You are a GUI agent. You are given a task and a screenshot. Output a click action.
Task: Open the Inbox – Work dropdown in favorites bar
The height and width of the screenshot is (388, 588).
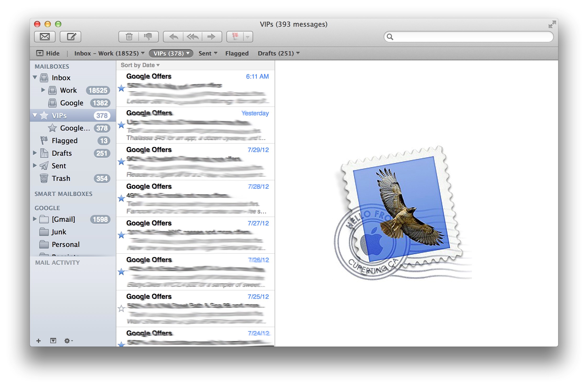tap(109, 53)
